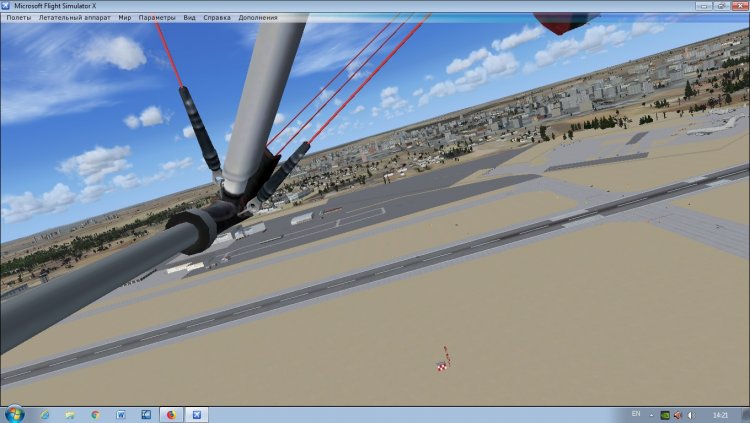Image resolution: width=750 pixels, height=423 pixels.
Task: Click the Flight Simulator title bar icon
Action: (5, 5)
